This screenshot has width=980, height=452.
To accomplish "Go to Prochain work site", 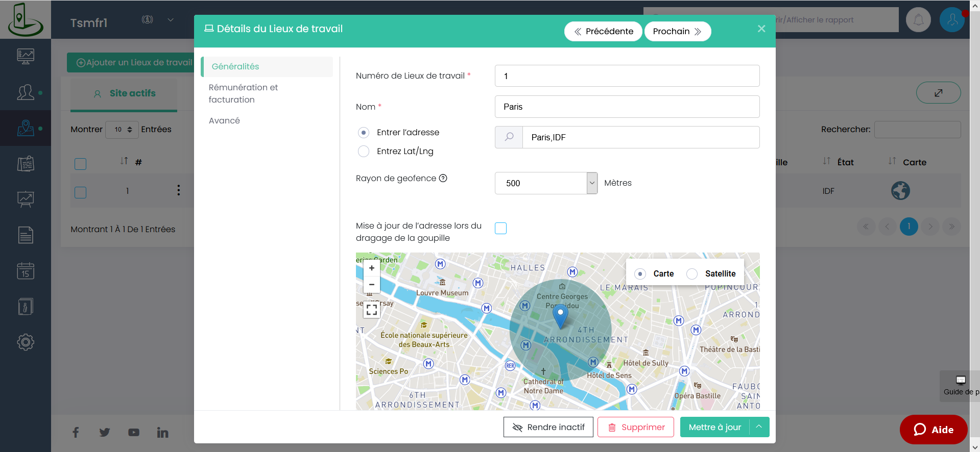I will [678, 31].
